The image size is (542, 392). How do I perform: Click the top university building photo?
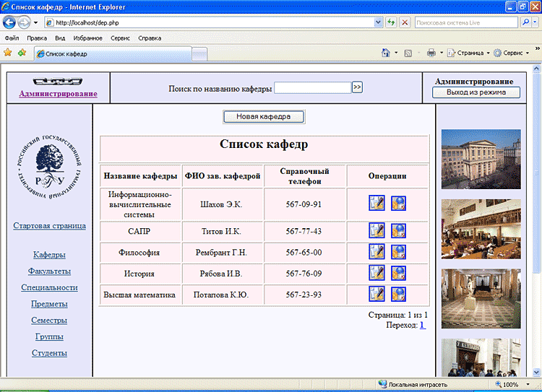[x=481, y=159]
